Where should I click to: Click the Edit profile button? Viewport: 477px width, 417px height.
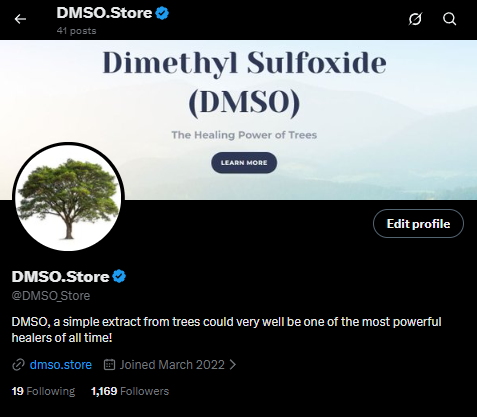point(418,223)
